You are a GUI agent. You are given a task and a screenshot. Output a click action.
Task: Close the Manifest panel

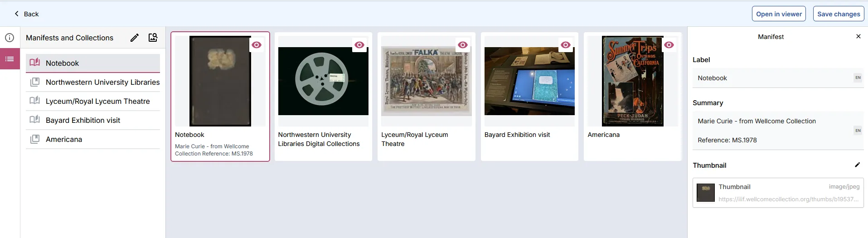click(x=858, y=36)
